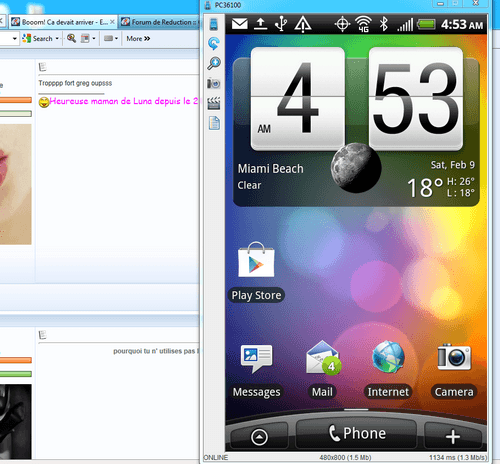Click the lips avatar image in forum
The height and width of the screenshot is (464, 500).
pyautogui.click(x=16, y=184)
